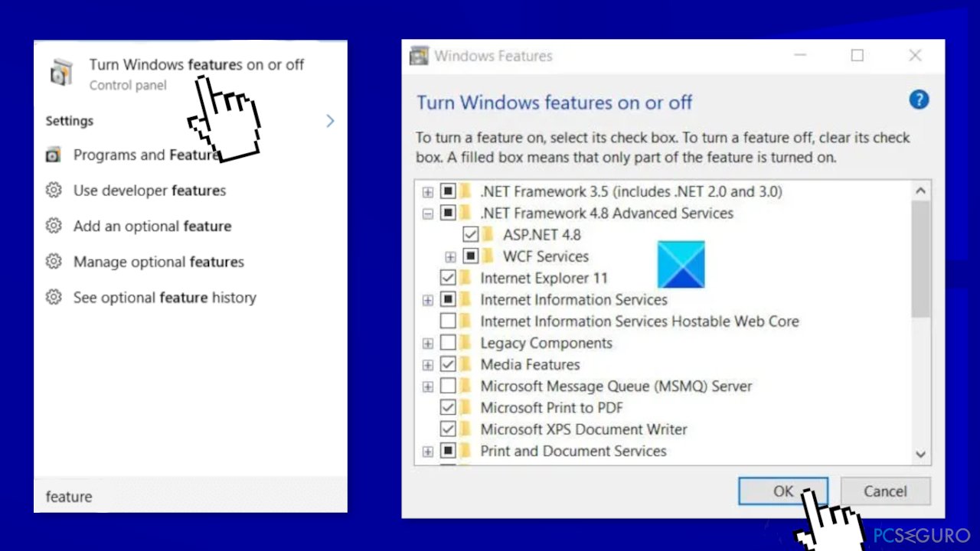980x551 pixels.
Task: Dismiss dialog with the Cancel button
Action: pyautogui.click(x=886, y=491)
